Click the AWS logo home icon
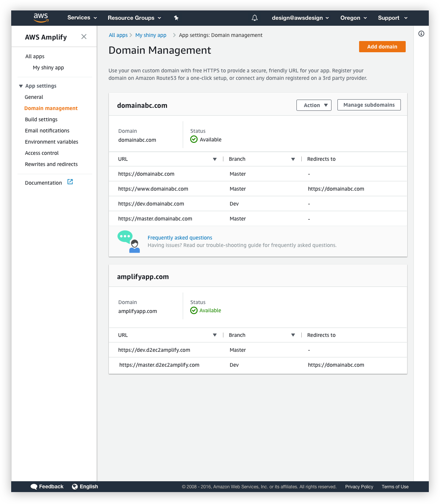440x504 pixels. [41, 18]
